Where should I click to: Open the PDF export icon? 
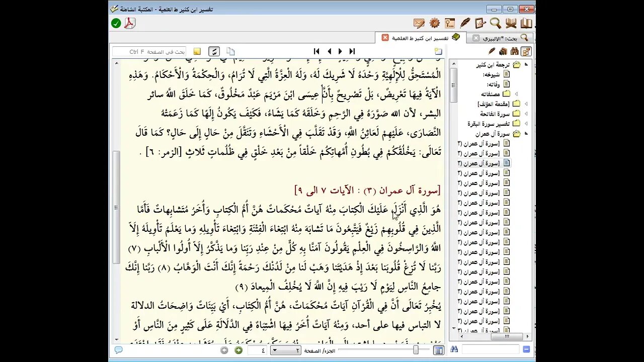click(130, 23)
